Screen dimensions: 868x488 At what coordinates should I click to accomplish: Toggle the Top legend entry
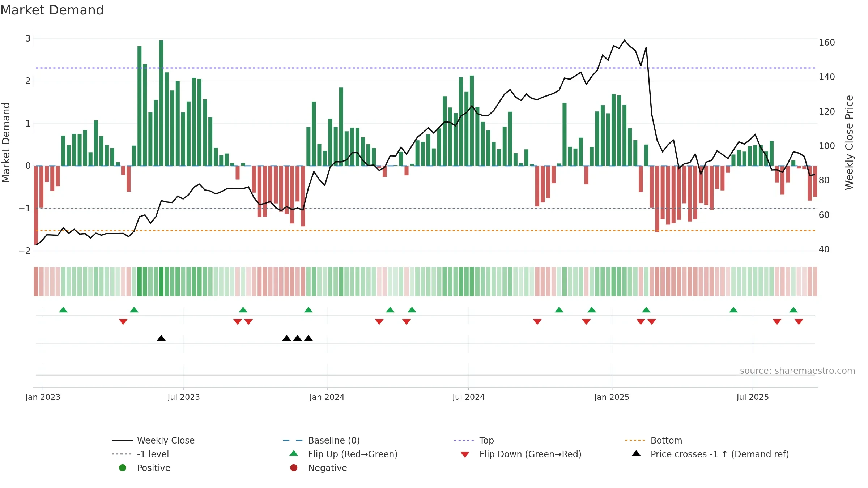pyautogui.click(x=474, y=440)
